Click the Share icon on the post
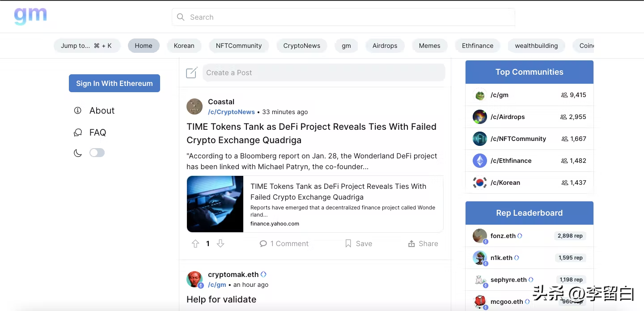This screenshot has width=644, height=311. pyautogui.click(x=411, y=243)
